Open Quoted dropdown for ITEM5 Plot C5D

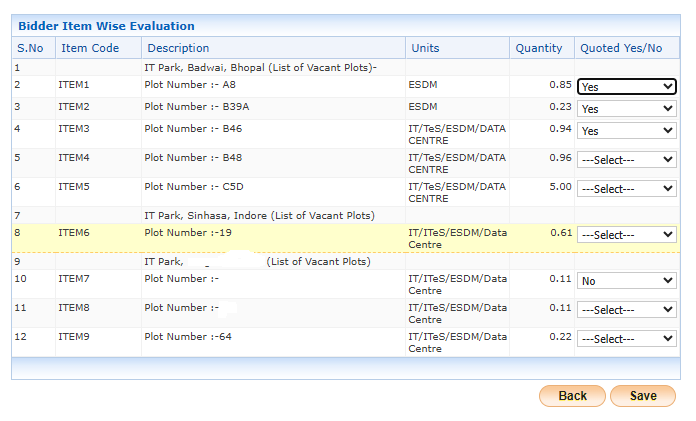[x=626, y=189]
